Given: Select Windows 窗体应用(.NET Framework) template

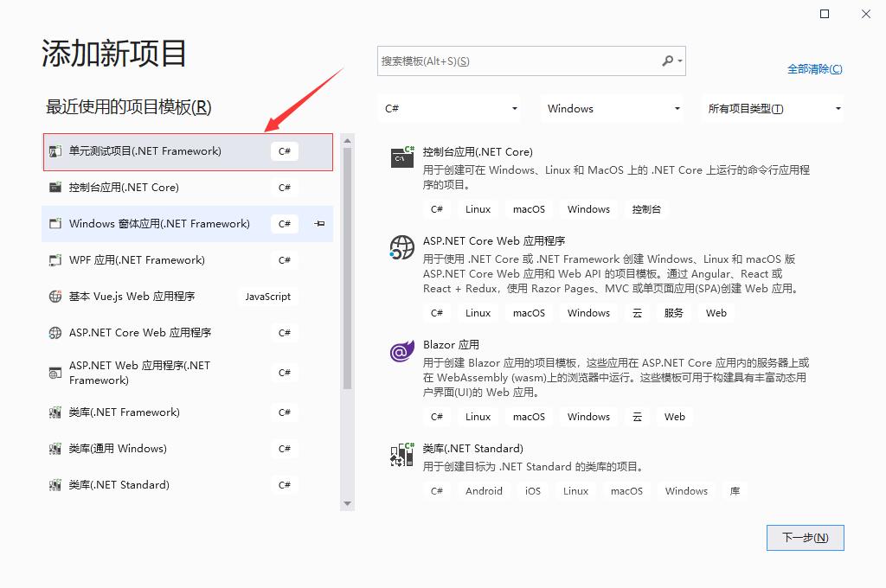Looking at the screenshot, I should (188, 224).
